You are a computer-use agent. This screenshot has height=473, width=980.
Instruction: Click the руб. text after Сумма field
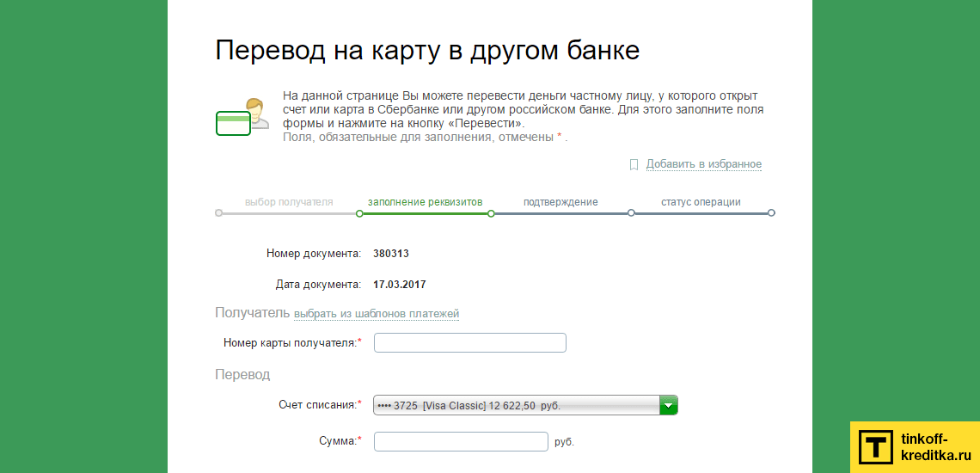point(565,442)
